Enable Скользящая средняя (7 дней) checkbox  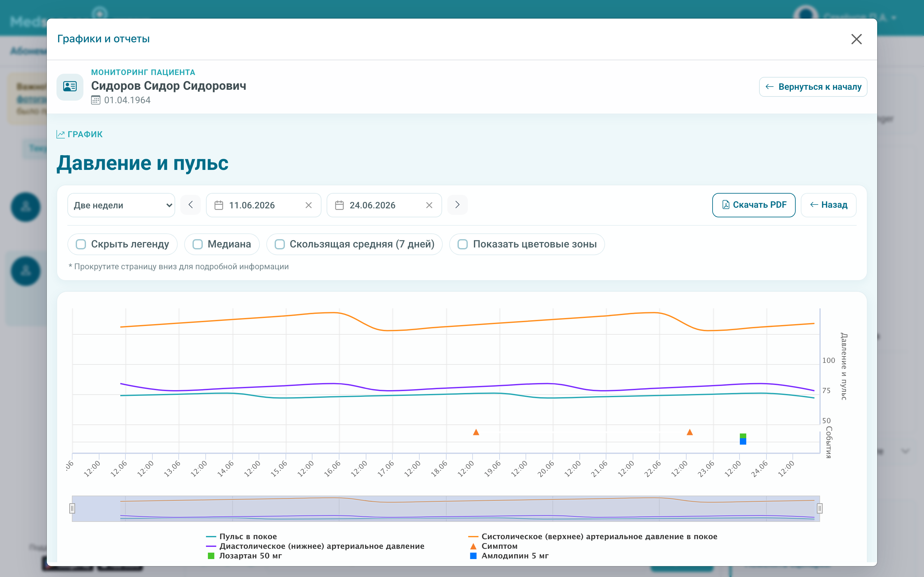click(x=280, y=244)
